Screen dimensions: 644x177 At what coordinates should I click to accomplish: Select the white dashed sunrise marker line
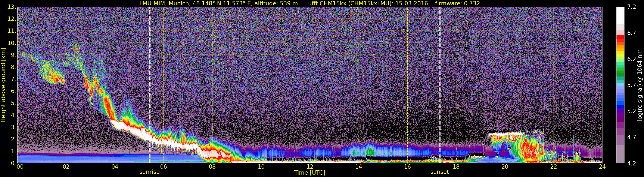150,85
